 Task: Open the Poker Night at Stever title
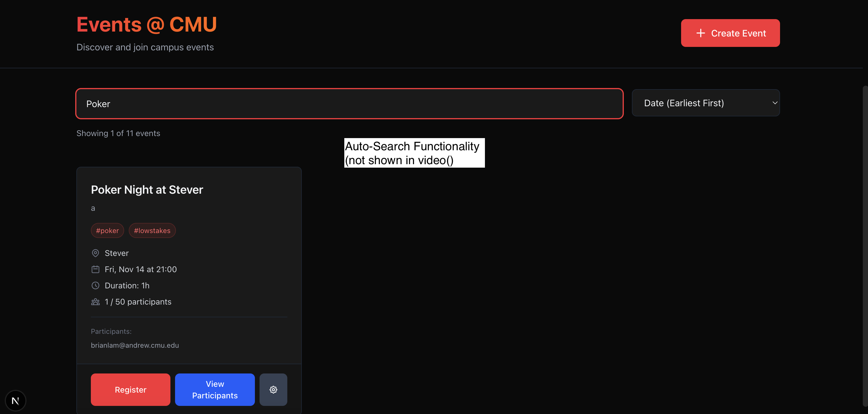[147, 190]
